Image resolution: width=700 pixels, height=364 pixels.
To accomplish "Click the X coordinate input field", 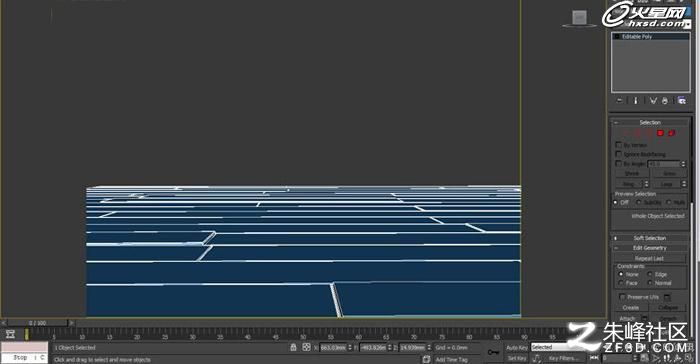I will click(x=333, y=347).
